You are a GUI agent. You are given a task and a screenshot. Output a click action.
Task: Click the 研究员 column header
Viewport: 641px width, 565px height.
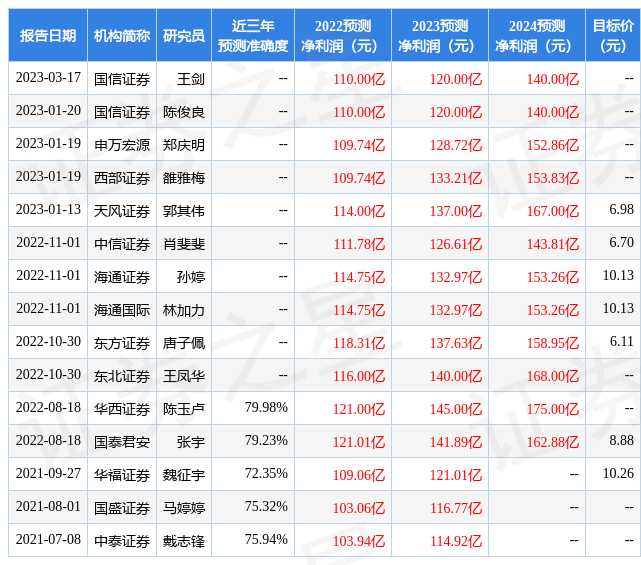[184, 35]
